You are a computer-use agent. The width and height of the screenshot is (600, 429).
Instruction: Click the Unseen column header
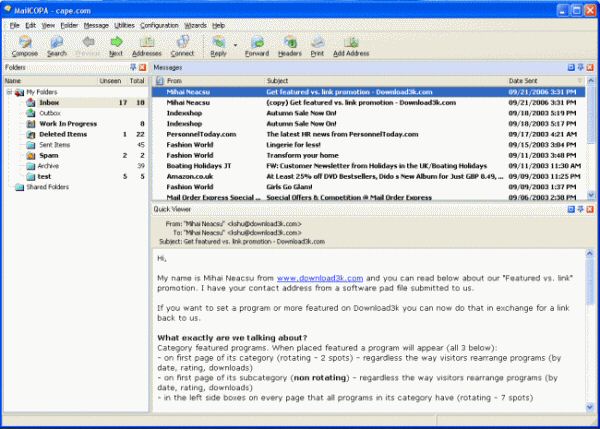pos(110,81)
